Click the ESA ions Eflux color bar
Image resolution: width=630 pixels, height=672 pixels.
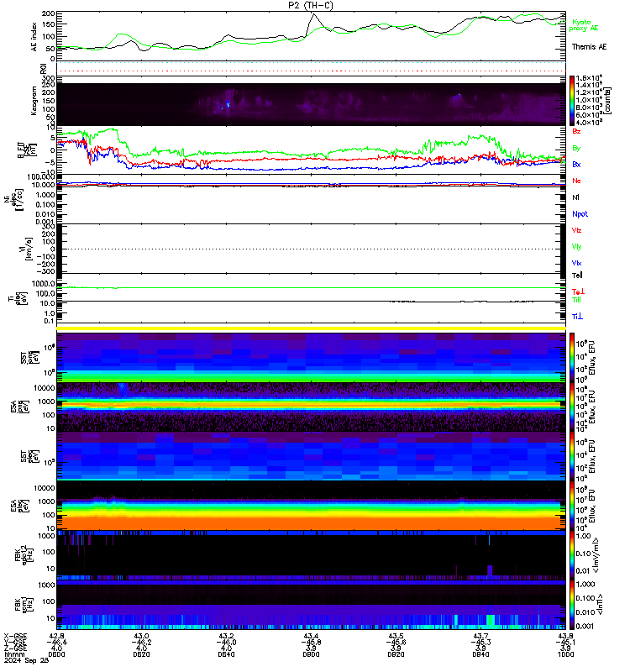tap(572, 407)
